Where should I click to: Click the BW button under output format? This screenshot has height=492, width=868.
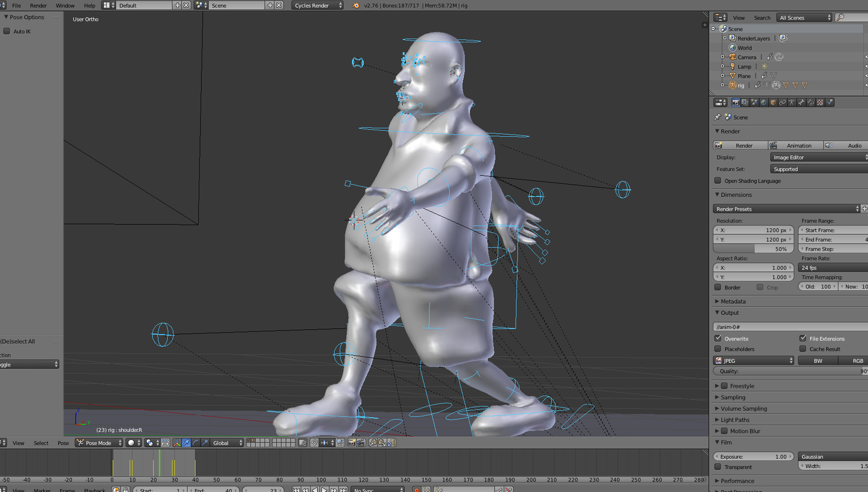pyautogui.click(x=818, y=360)
